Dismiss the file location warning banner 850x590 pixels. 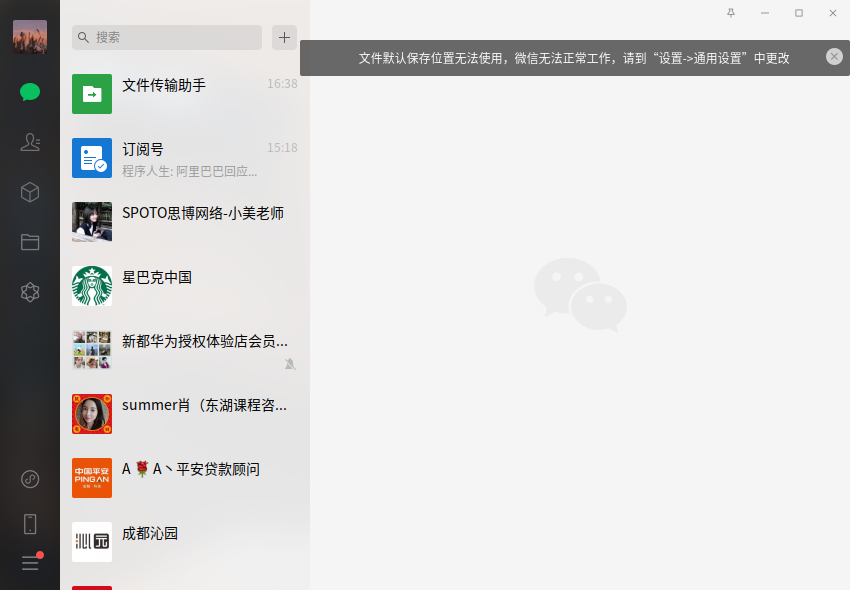pos(834,56)
